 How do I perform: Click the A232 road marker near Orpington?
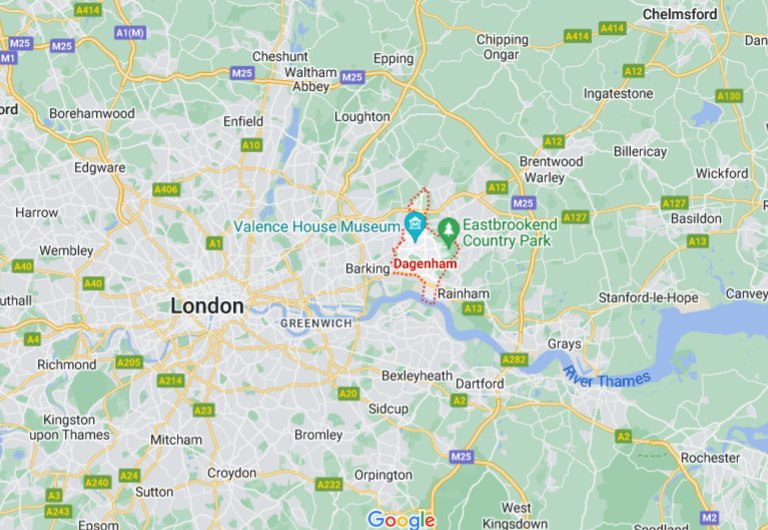(x=329, y=484)
